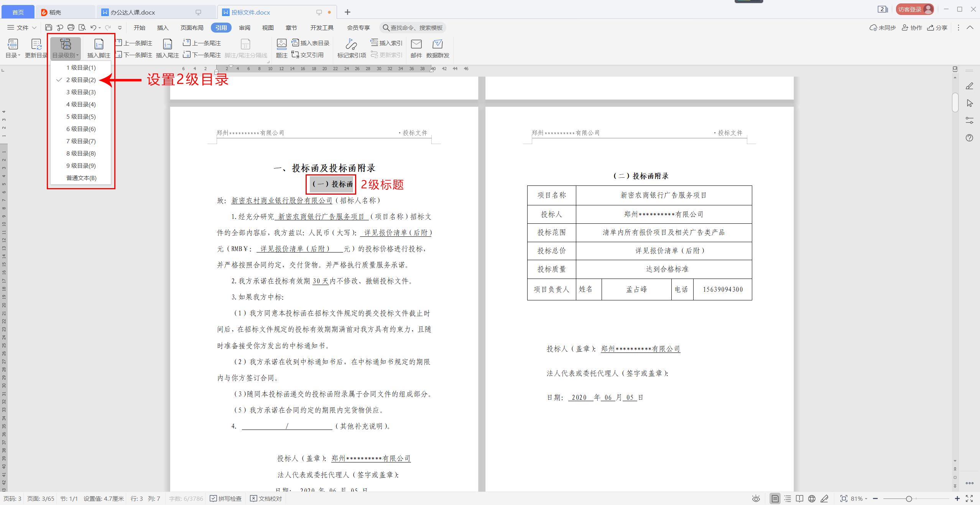Select 5 级目录(5) option
980x505 pixels.
click(81, 116)
